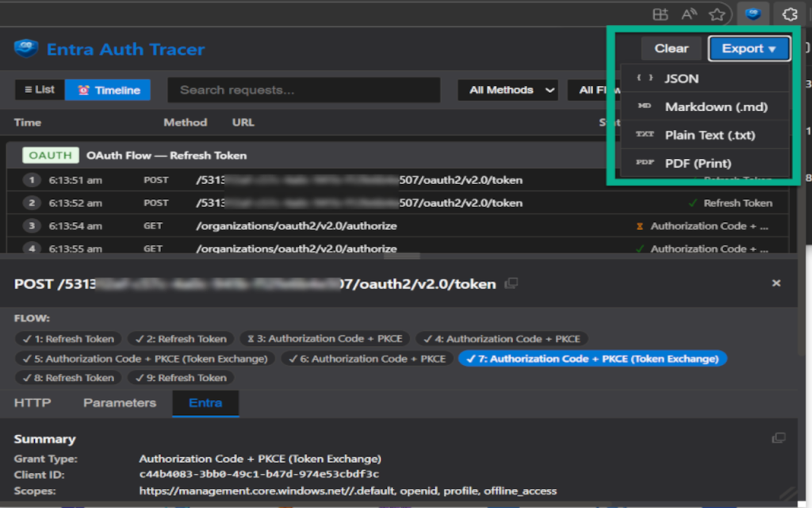This screenshot has height=508, width=812.
Task: Choose JSON from the export menu
Action: click(x=681, y=79)
